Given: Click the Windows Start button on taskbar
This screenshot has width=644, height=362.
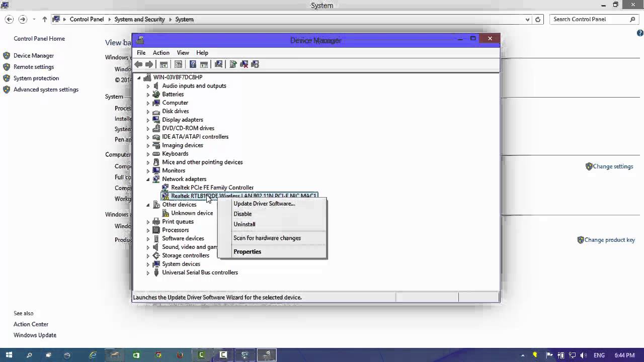Looking at the screenshot, I should [9, 355].
